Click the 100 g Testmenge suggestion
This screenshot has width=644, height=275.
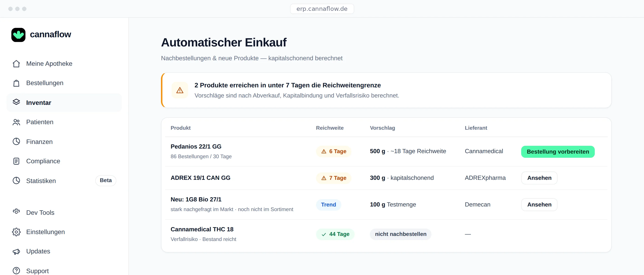(x=393, y=204)
